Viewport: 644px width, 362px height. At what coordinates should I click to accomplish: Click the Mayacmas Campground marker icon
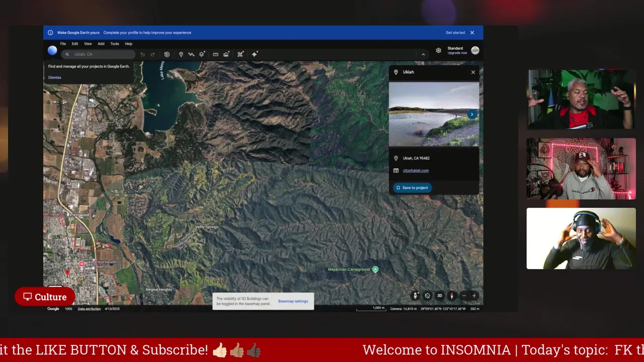(x=375, y=269)
